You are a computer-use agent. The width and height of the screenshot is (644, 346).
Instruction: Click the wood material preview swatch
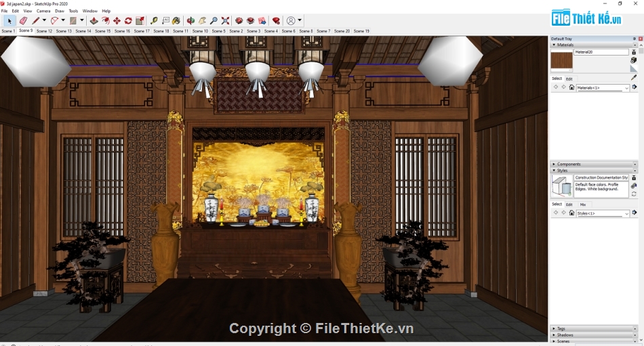pyautogui.click(x=561, y=60)
